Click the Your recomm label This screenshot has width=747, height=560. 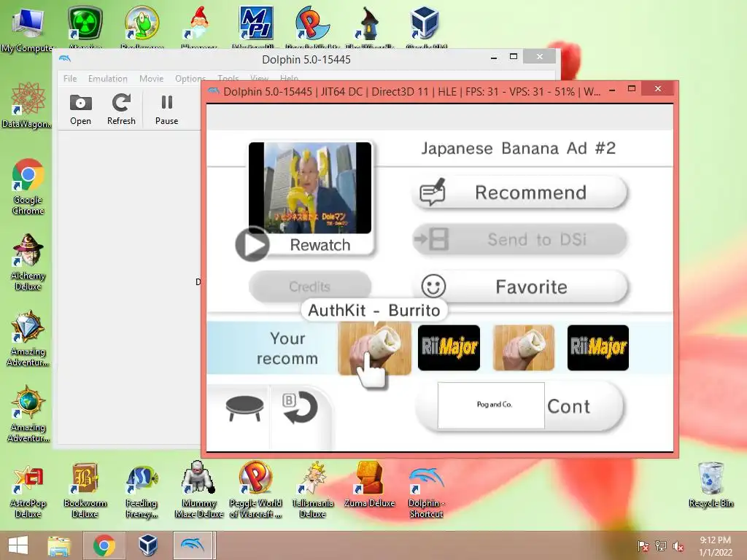point(287,348)
